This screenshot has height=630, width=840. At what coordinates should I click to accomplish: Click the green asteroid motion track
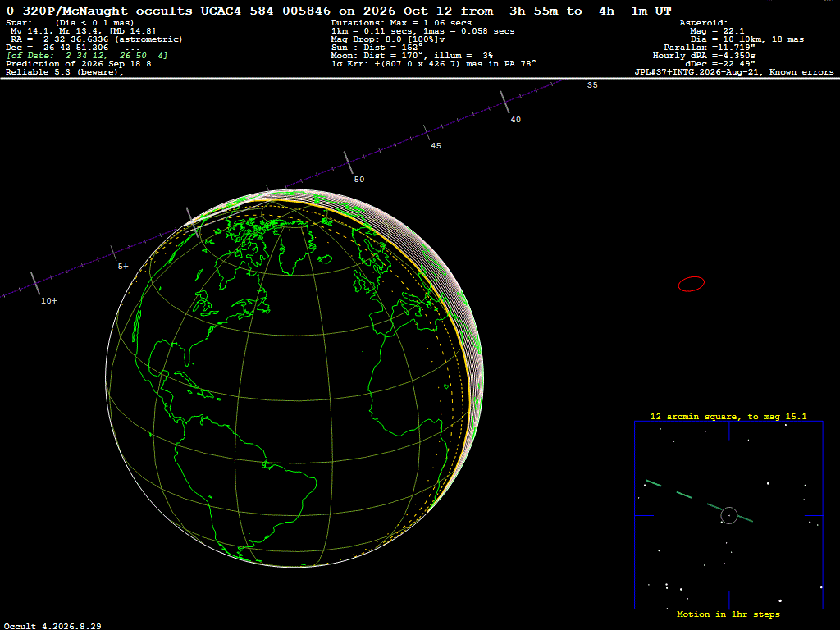(699, 501)
